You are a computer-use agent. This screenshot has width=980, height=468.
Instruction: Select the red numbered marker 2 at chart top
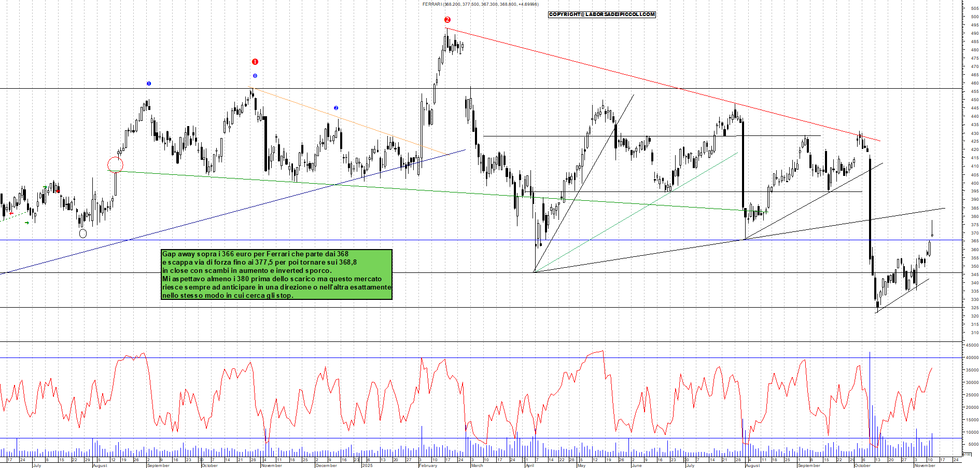pos(446,20)
